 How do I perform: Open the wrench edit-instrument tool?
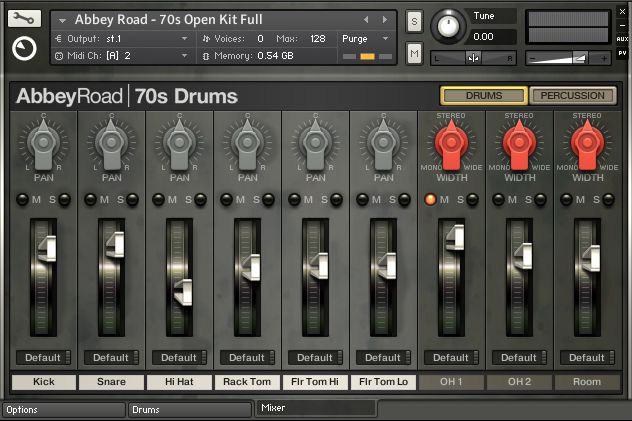(24, 19)
